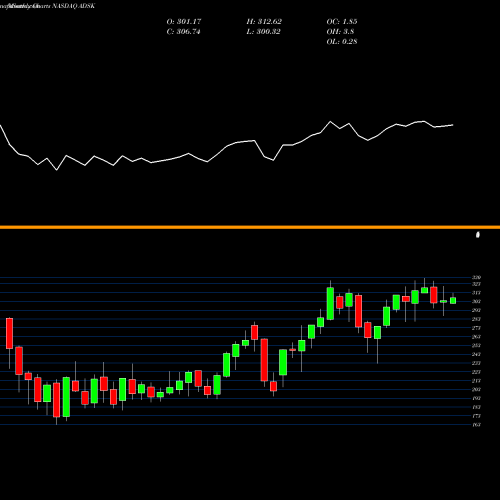Image resolution: width=500 pixels, height=500 pixels.
Task: Click the 173 price axis label
Action: (476, 416)
